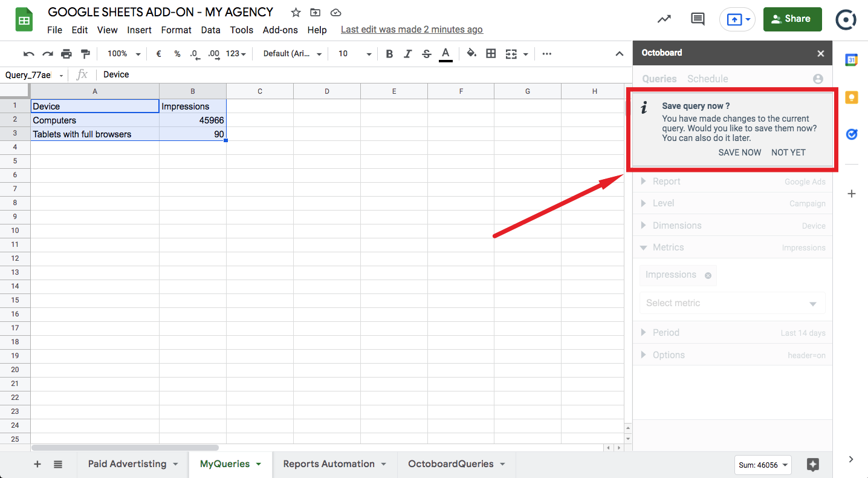Open fill color bucket
This screenshot has height=478, width=868.
[472, 54]
